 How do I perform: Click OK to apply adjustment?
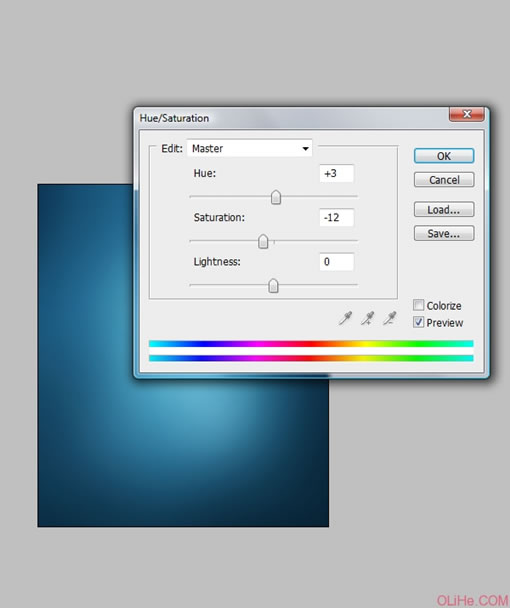444,156
